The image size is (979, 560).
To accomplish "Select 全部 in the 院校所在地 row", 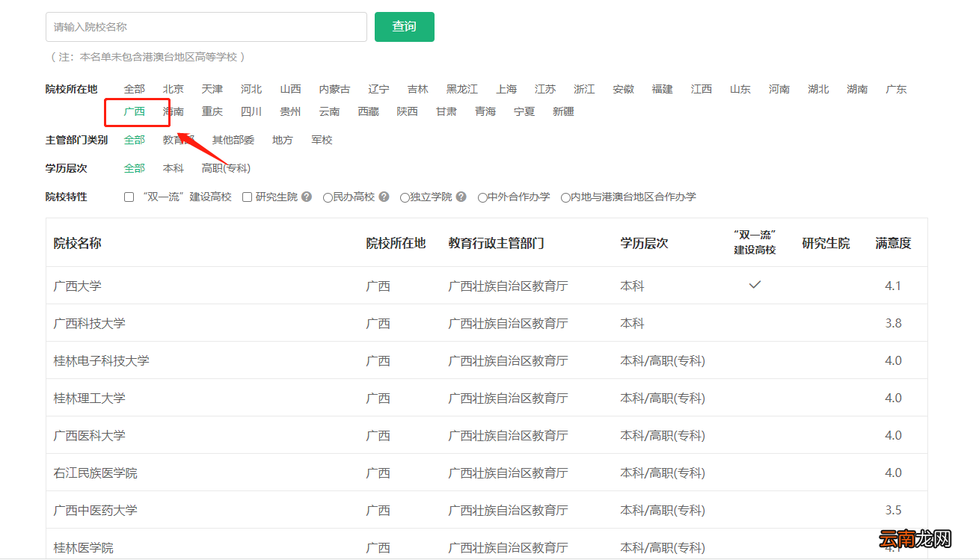I will point(135,89).
